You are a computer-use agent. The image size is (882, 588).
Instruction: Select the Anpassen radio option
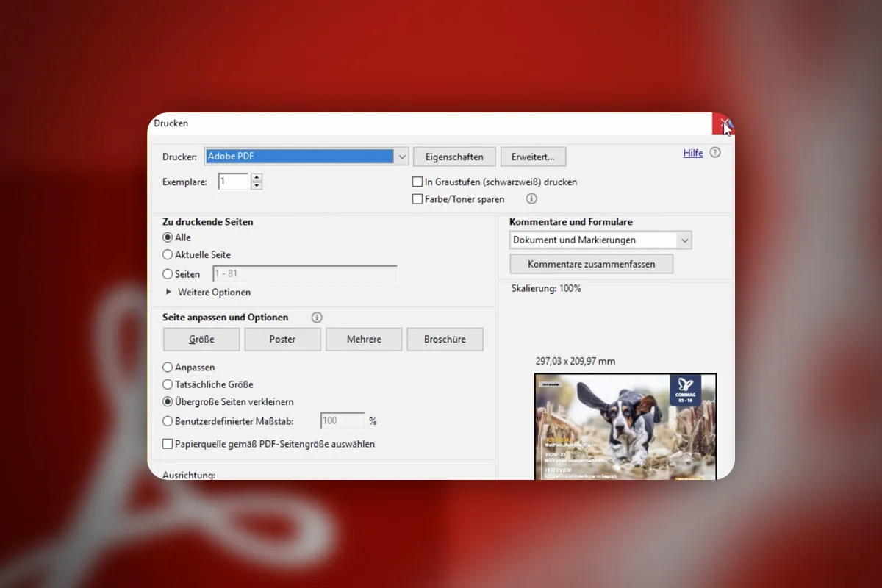(168, 367)
